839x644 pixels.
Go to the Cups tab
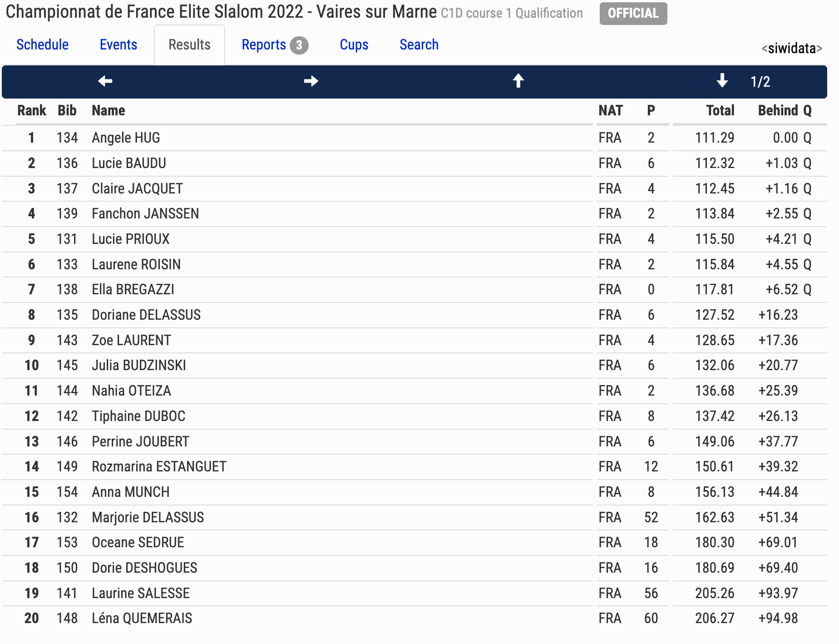point(354,45)
